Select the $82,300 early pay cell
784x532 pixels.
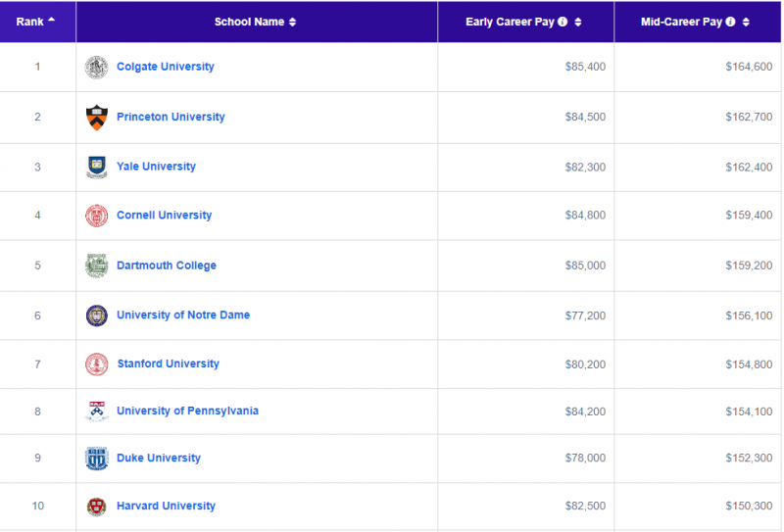[x=526, y=168]
